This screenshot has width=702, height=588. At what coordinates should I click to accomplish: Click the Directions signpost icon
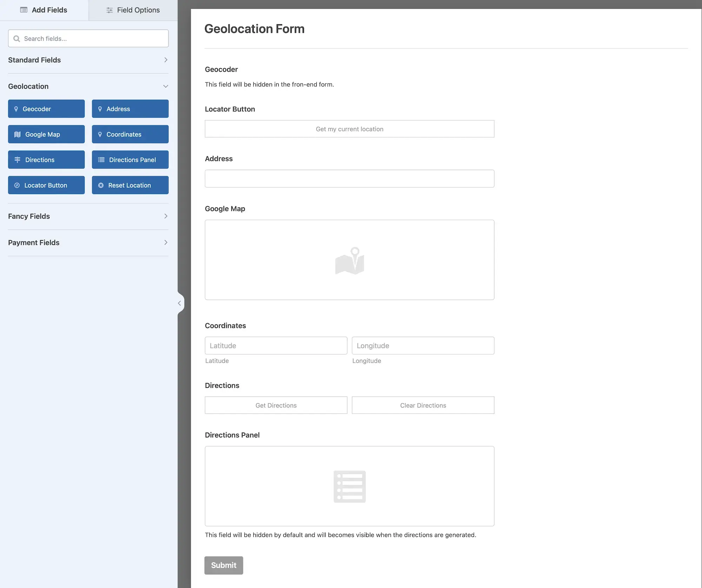point(17,160)
